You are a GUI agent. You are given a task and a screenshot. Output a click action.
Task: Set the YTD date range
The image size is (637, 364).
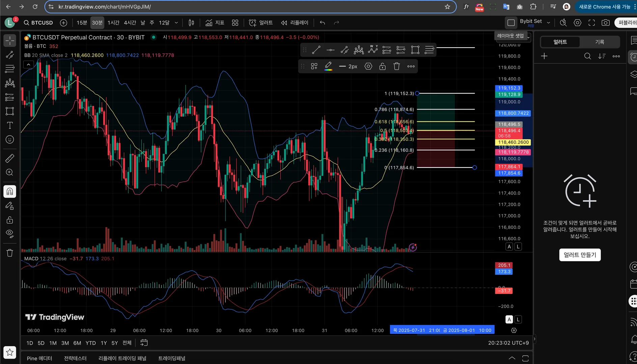pos(90,343)
